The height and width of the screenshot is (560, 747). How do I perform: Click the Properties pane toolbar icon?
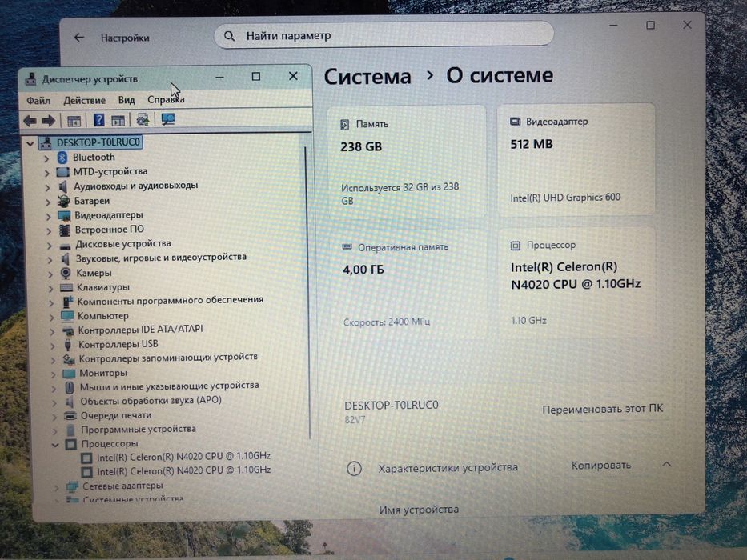tap(118, 121)
